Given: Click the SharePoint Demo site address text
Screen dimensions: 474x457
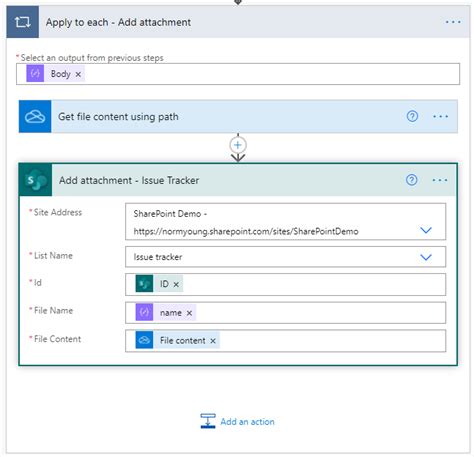Looking at the screenshot, I should [x=246, y=222].
